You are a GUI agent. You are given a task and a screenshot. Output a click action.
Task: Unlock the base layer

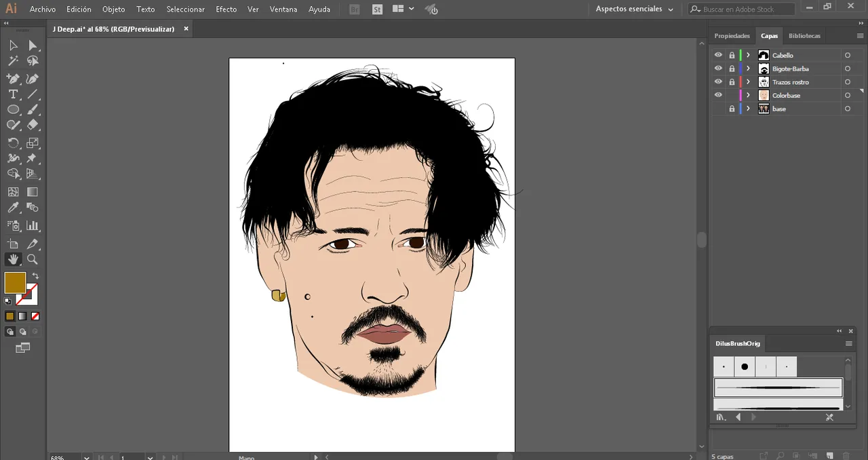[x=732, y=109]
